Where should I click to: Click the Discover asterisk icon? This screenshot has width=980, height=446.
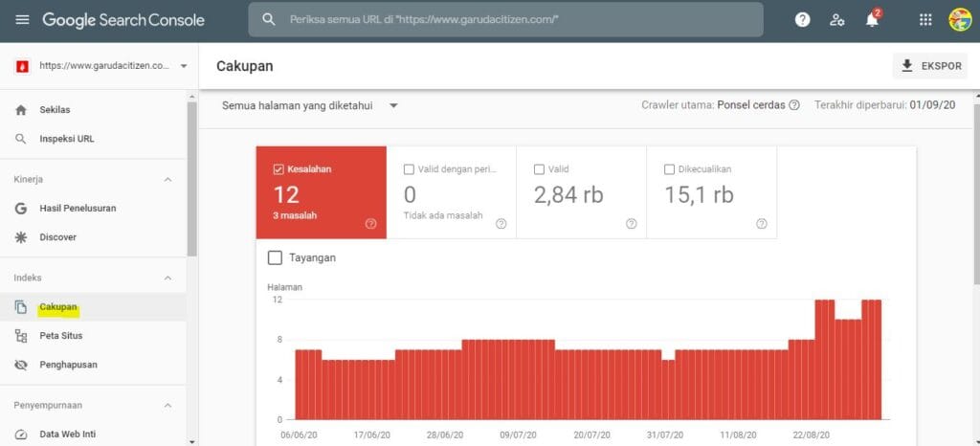pyautogui.click(x=21, y=237)
